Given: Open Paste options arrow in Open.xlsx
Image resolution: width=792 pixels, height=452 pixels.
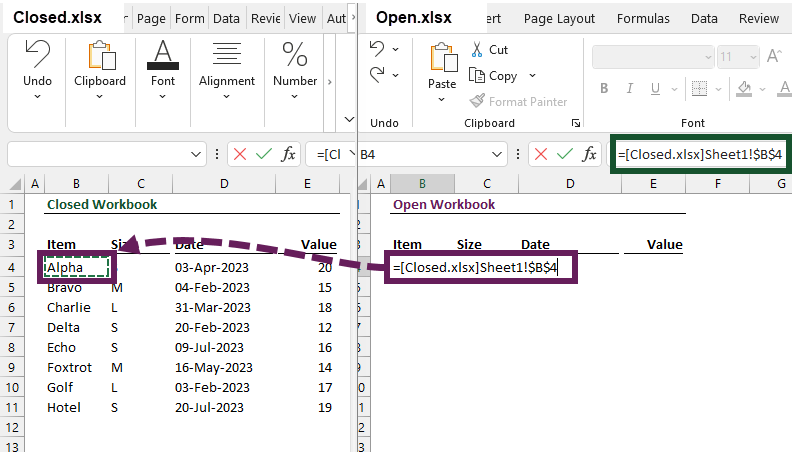Looking at the screenshot, I should pos(441,99).
